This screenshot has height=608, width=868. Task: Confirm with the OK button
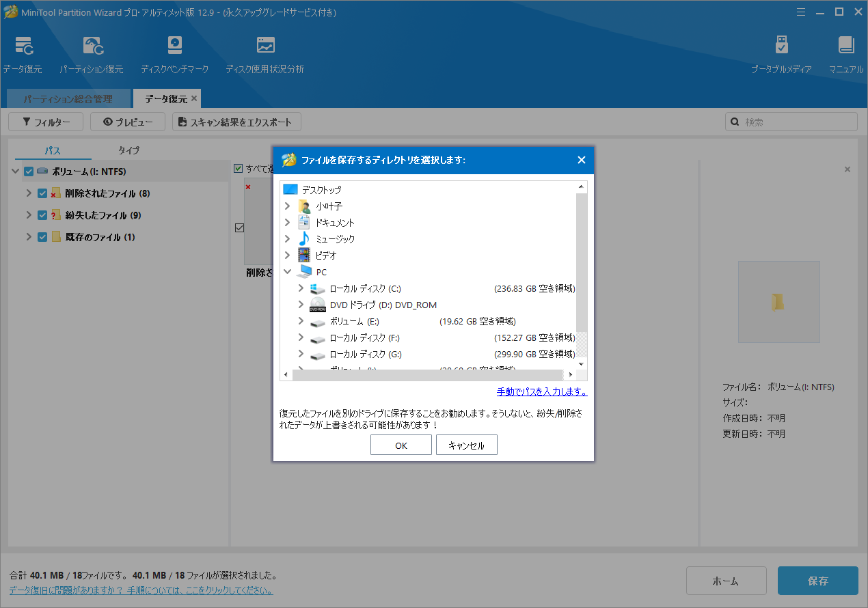[401, 445]
